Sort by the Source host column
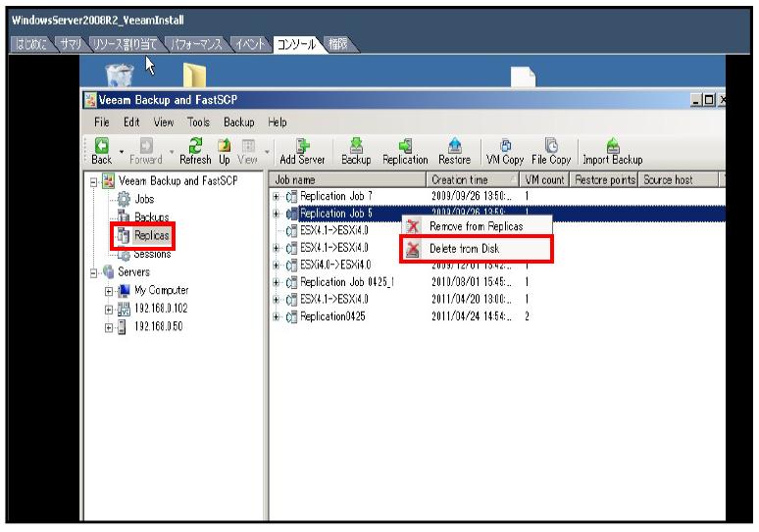759x532 pixels. (679, 180)
